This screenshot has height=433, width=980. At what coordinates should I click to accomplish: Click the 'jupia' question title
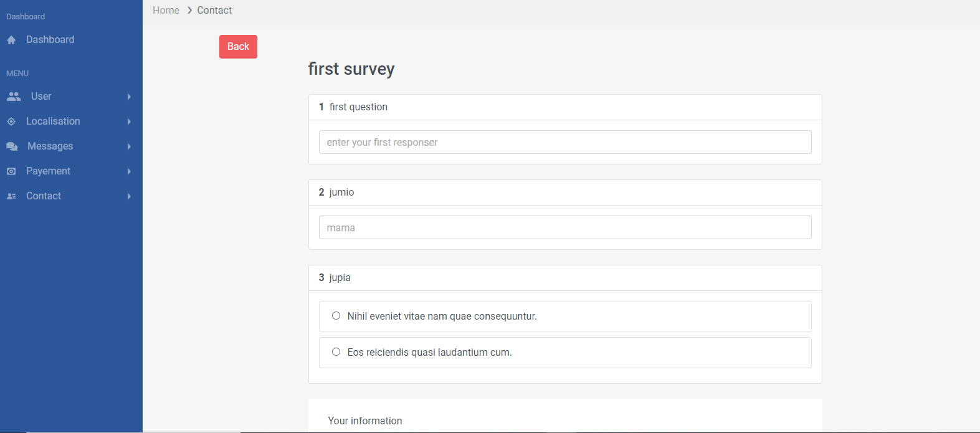(340, 278)
